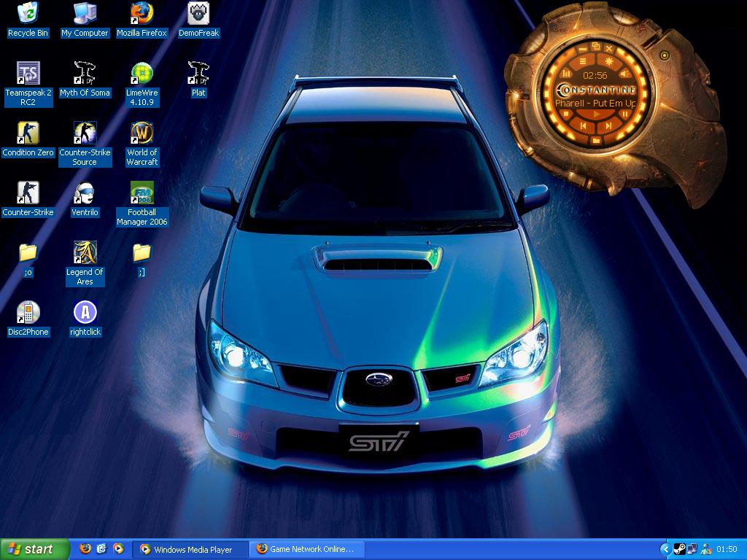This screenshot has width=747, height=560.
Task: Select the Teamspeak 2 RC2 shortcut
Action: [x=28, y=74]
